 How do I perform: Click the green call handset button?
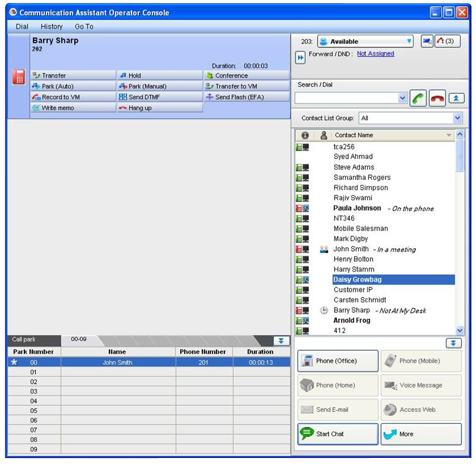[x=418, y=98]
